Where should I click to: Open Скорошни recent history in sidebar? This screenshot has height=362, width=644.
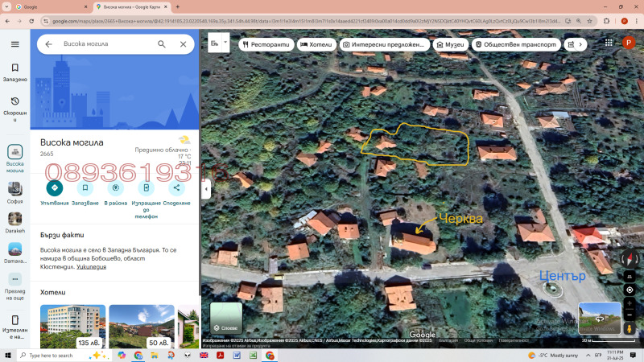point(14,106)
